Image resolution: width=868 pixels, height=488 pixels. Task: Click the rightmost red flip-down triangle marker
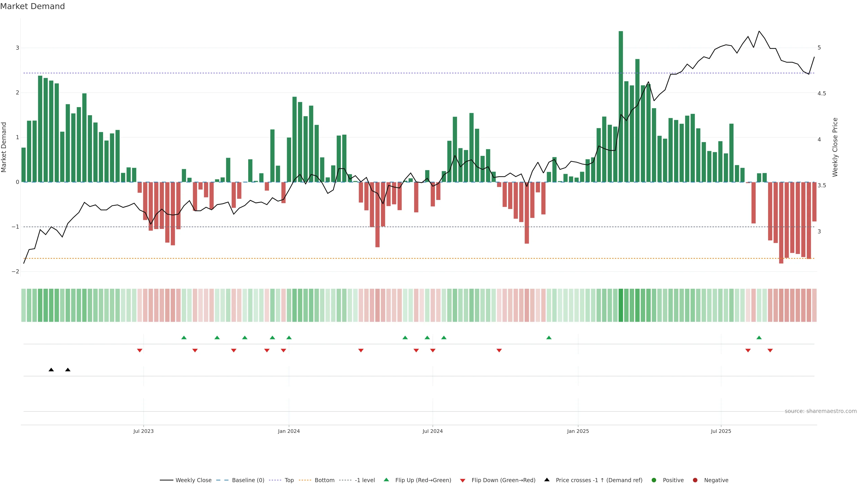pyautogui.click(x=770, y=350)
